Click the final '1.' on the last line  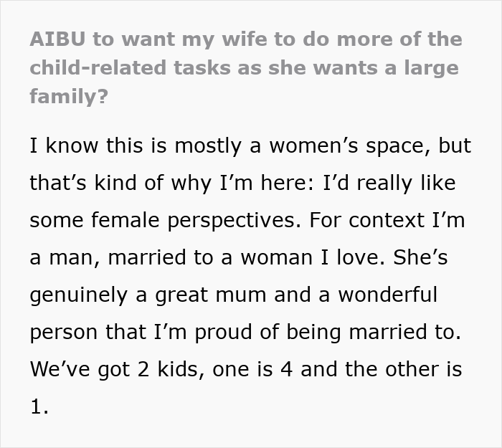39,406
